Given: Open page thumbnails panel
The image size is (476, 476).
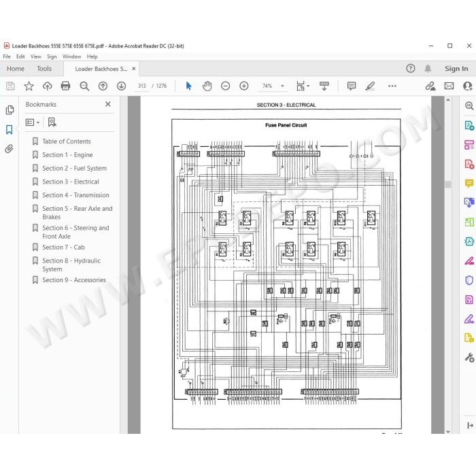Looking at the screenshot, I should pyautogui.click(x=10, y=110).
